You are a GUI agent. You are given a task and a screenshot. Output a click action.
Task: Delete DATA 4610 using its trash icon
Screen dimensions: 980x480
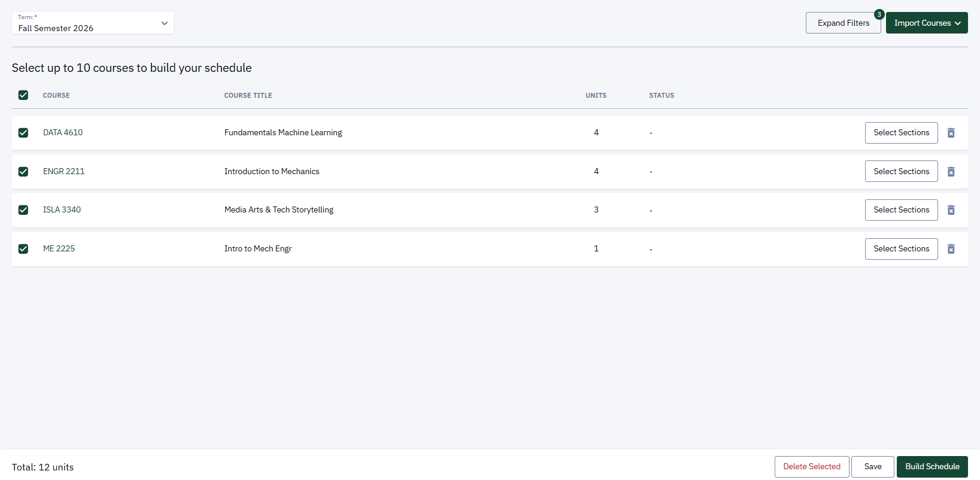pyautogui.click(x=951, y=133)
